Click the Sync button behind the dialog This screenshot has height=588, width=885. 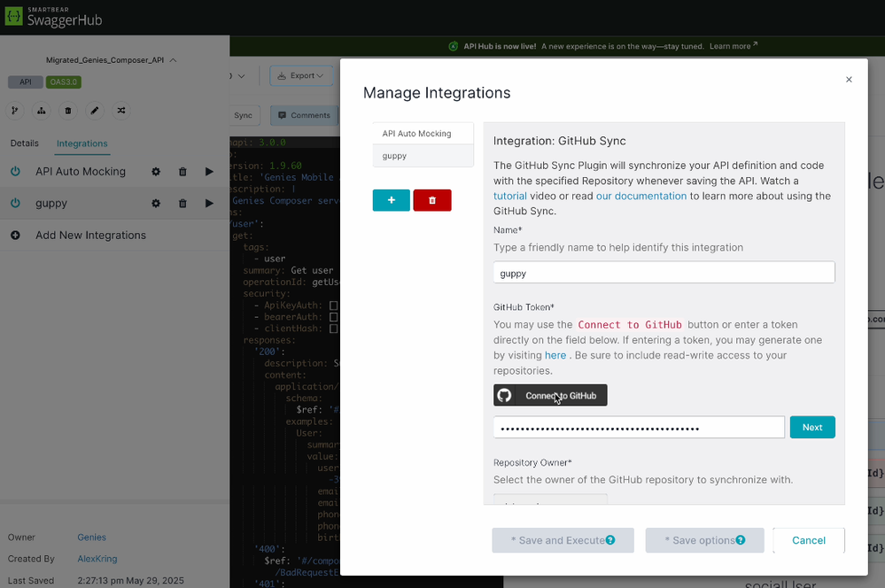click(244, 115)
